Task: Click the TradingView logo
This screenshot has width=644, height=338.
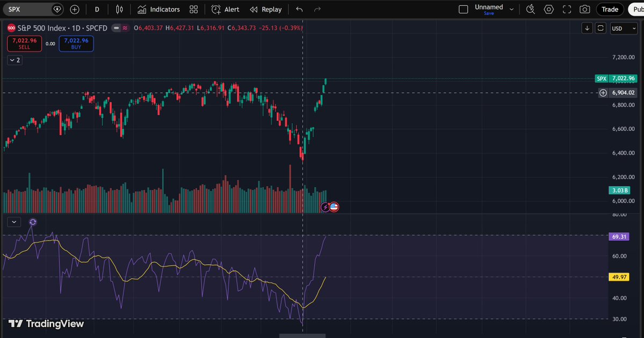Action: pos(46,323)
